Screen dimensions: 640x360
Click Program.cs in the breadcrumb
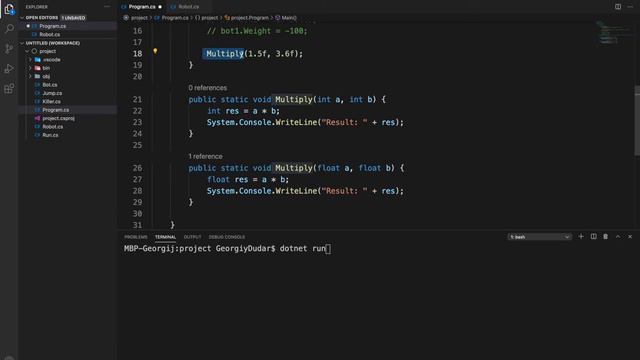click(x=175, y=18)
